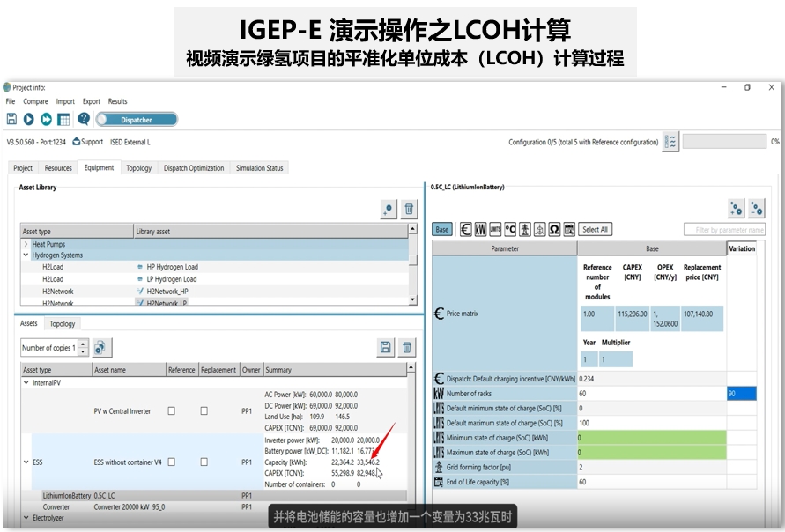The height and width of the screenshot is (532, 785).
Task: Open the help question mark icon
Action: coord(84,119)
